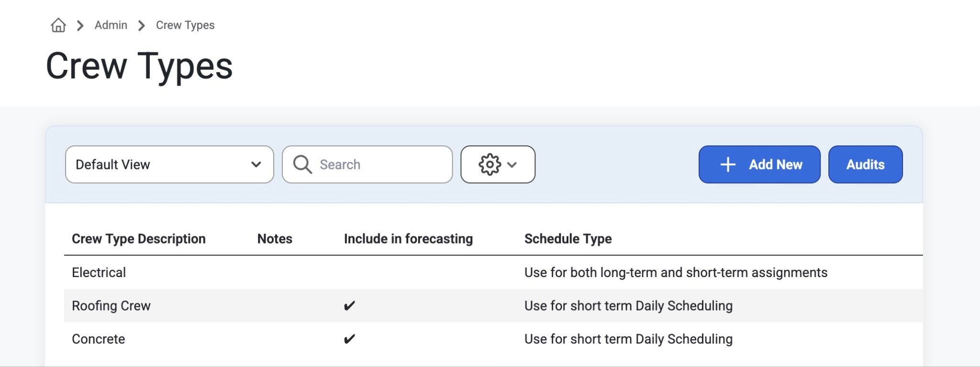Sort by the Schedule Type column
The width and height of the screenshot is (980, 367).
coord(568,239)
